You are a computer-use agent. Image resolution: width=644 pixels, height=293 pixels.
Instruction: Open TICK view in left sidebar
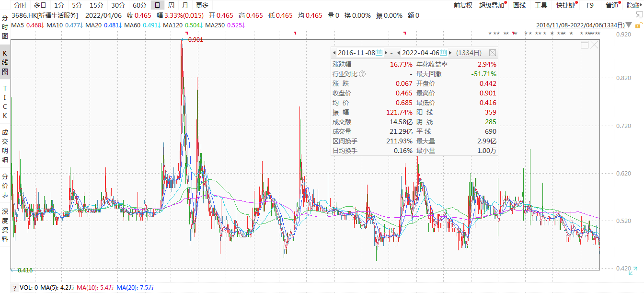click(x=5, y=102)
